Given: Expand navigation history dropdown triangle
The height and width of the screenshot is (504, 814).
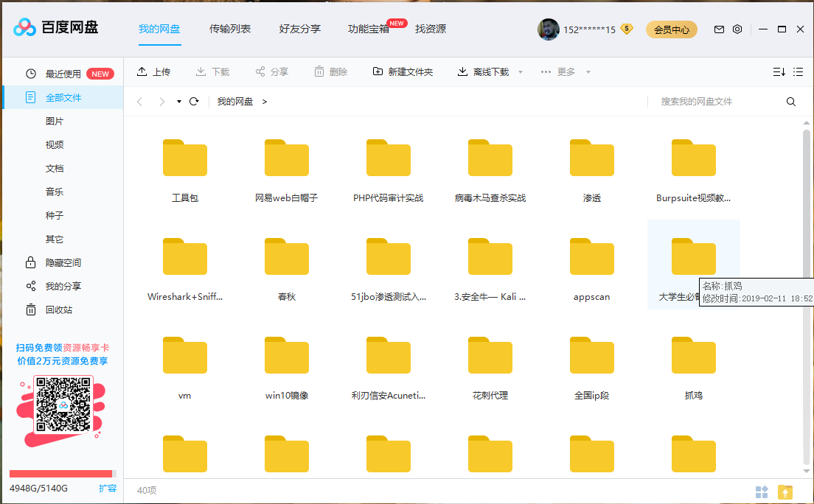Looking at the screenshot, I should tap(179, 102).
